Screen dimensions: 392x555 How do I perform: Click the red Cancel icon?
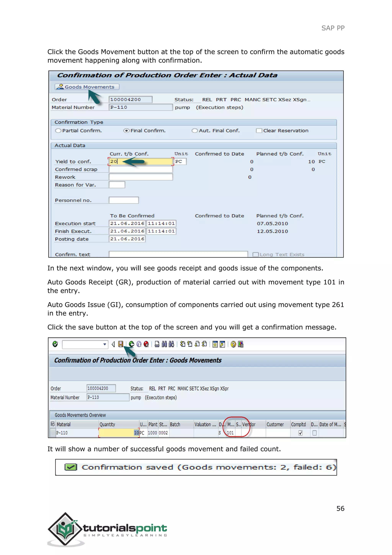(146, 344)
